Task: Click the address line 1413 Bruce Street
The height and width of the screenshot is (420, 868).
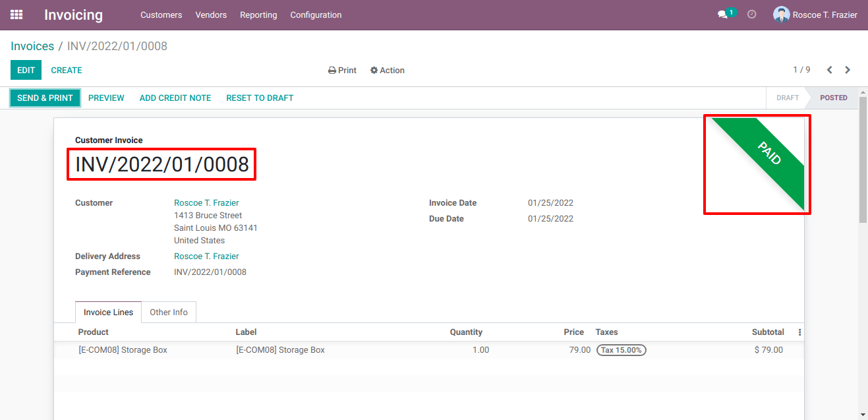Action: 208,216
